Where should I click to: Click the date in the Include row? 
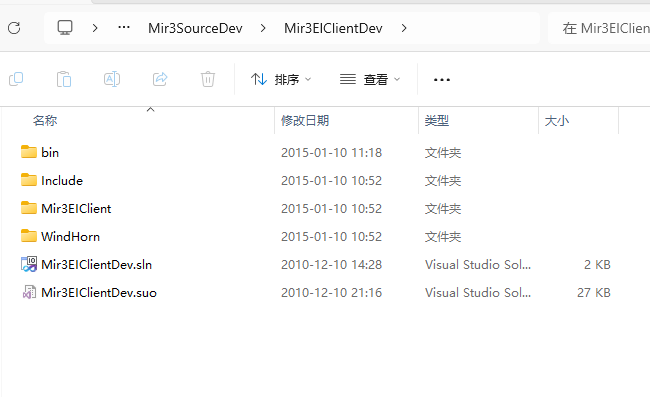coord(332,181)
